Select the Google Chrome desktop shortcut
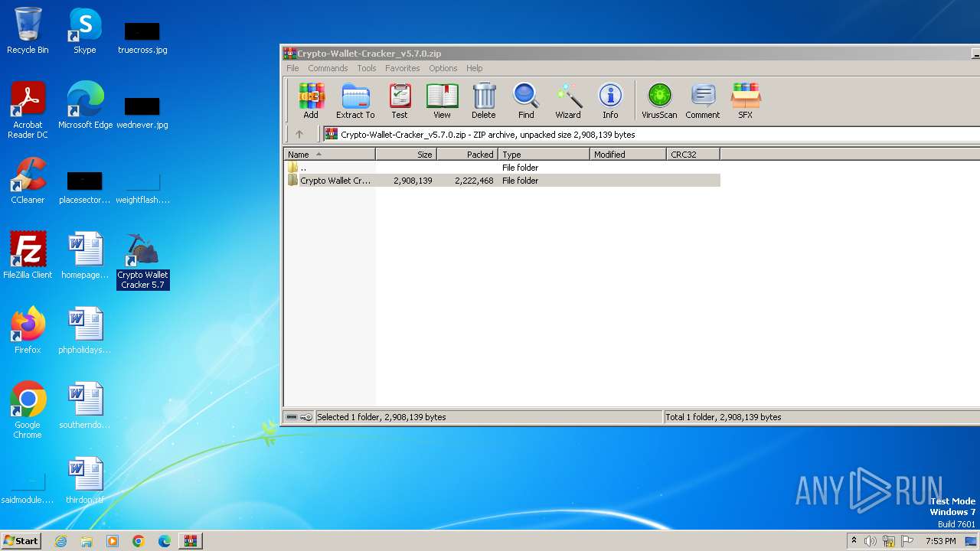 [x=28, y=410]
